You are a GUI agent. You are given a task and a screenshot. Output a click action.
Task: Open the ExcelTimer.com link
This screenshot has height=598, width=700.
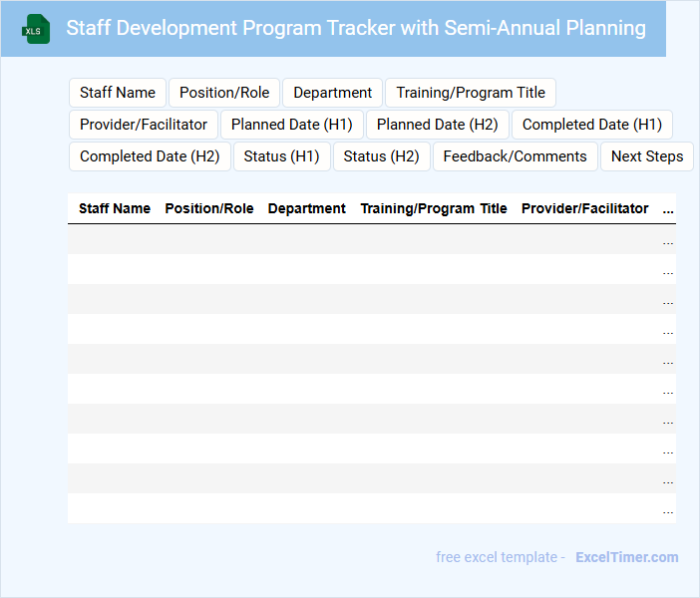coord(627,557)
